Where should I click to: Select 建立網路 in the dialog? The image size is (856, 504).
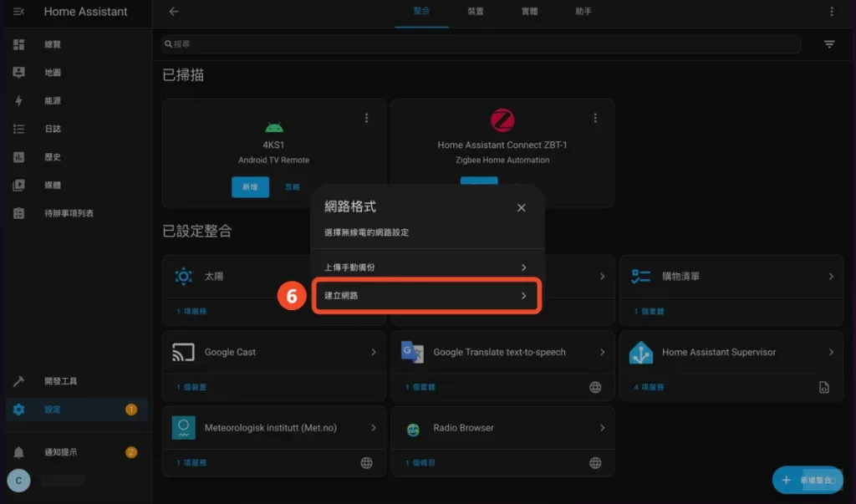426,295
